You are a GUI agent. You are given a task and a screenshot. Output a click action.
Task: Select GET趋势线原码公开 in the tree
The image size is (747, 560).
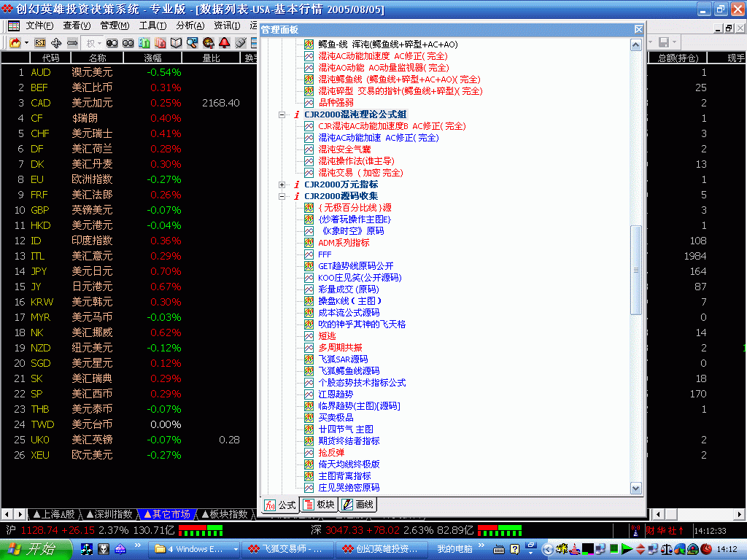point(356,266)
